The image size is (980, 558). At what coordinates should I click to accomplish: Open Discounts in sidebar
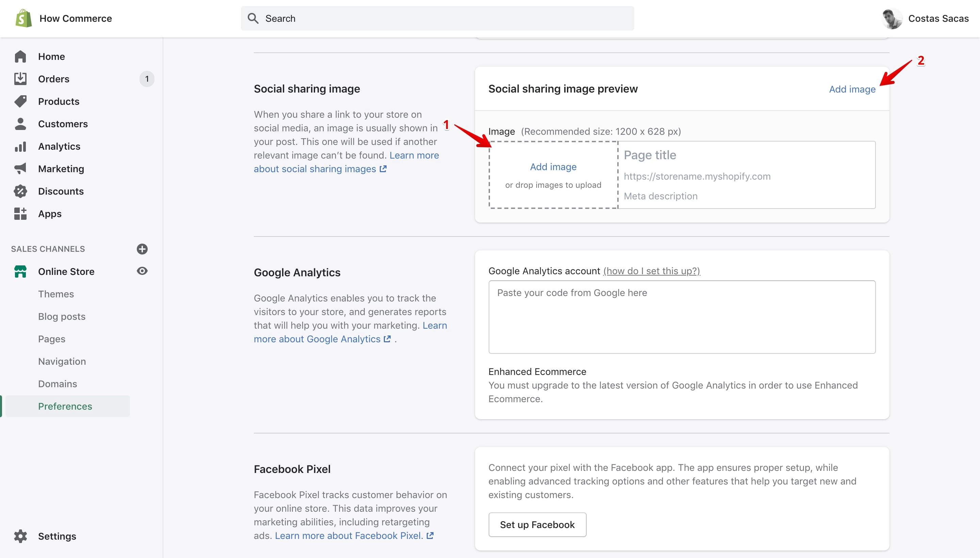61,191
